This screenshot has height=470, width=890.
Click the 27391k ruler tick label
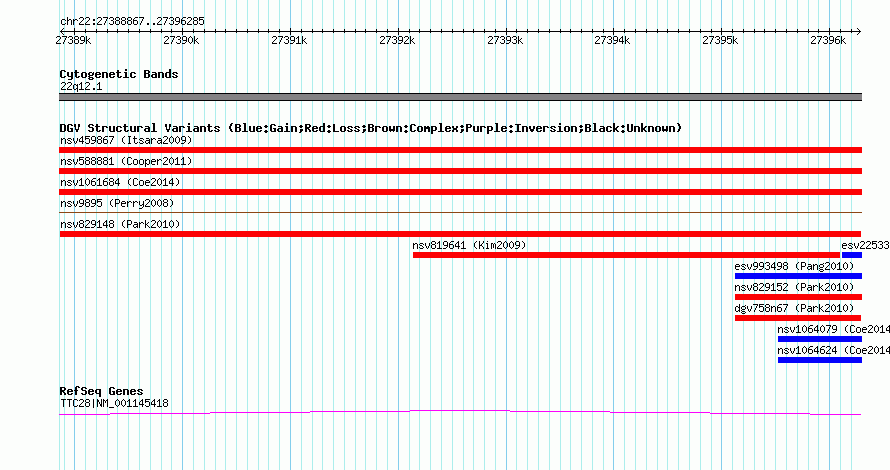point(289,40)
